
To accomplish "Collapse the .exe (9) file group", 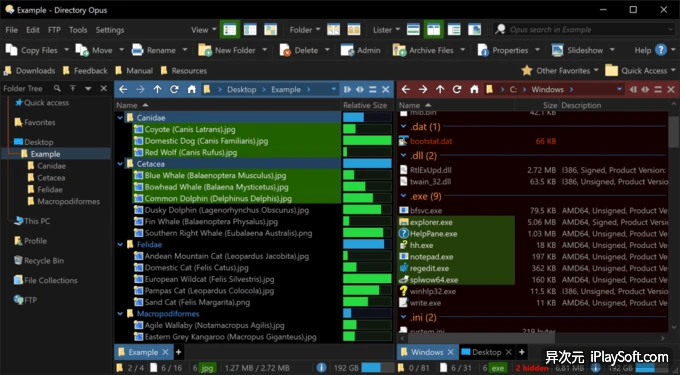I will click(x=403, y=196).
